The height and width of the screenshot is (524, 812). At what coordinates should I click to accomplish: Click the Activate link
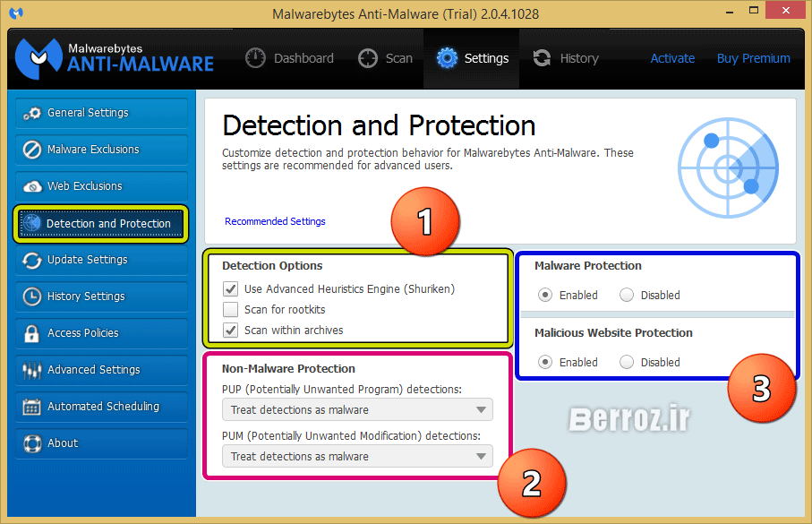coord(672,58)
